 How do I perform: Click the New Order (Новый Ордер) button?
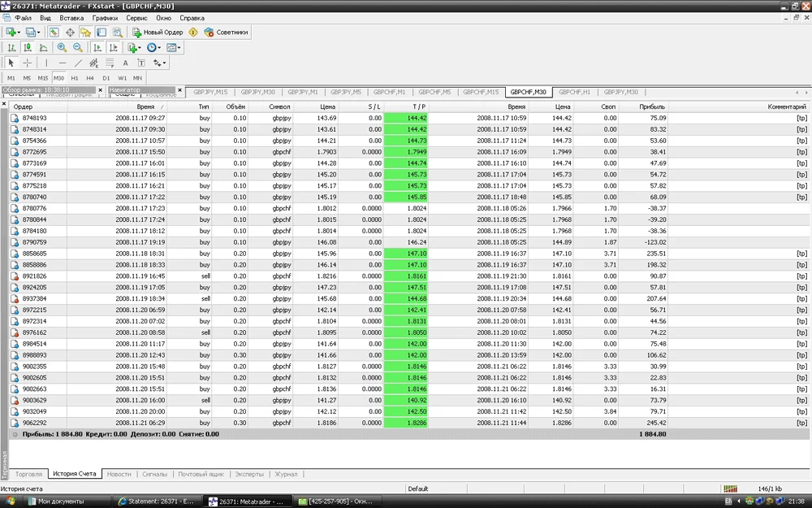(158, 33)
